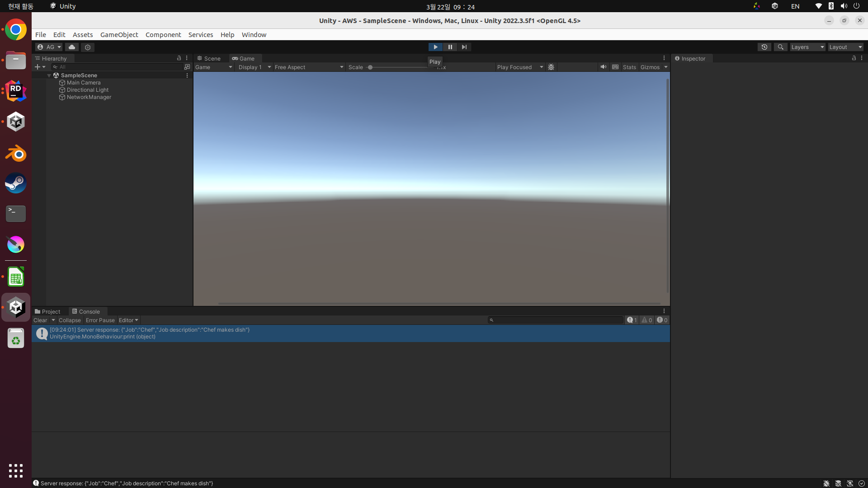The image size is (868, 488).
Task: Click the Pause button in the toolbar
Action: pyautogui.click(x=450, y=47)
